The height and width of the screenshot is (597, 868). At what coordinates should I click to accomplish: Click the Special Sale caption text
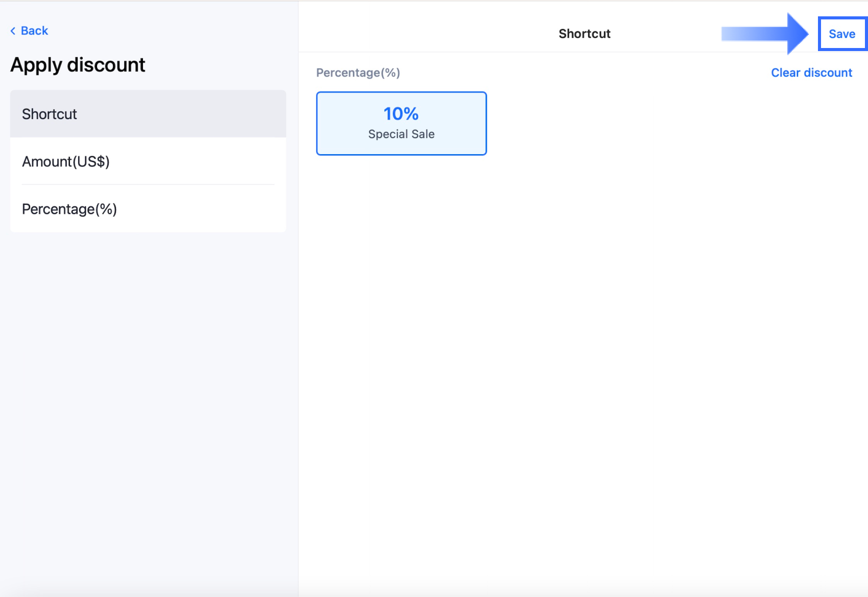pos(401,134)
